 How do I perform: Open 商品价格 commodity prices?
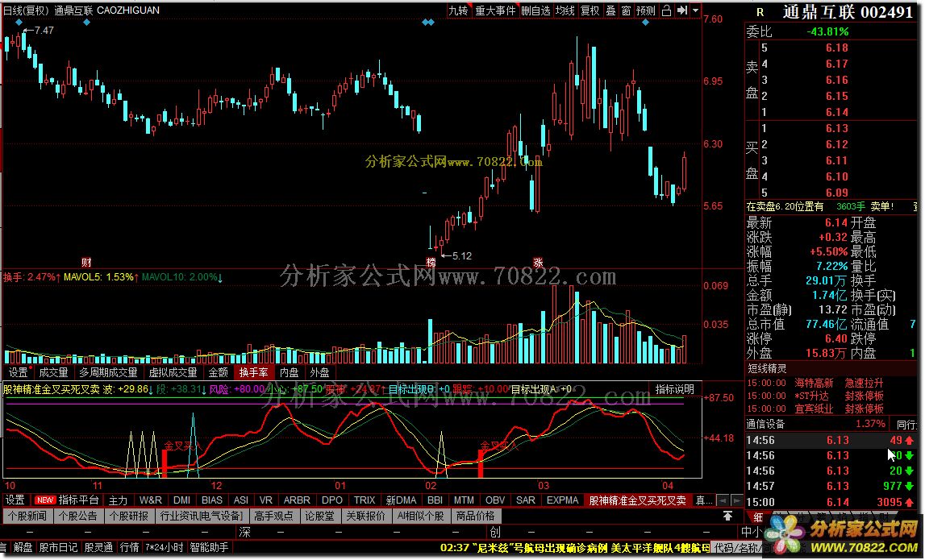476,516
